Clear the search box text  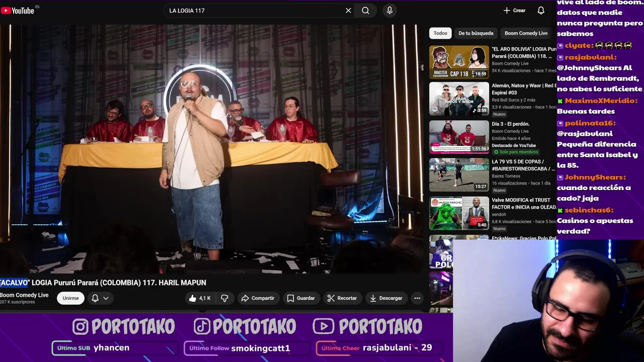tap(348, 11)
